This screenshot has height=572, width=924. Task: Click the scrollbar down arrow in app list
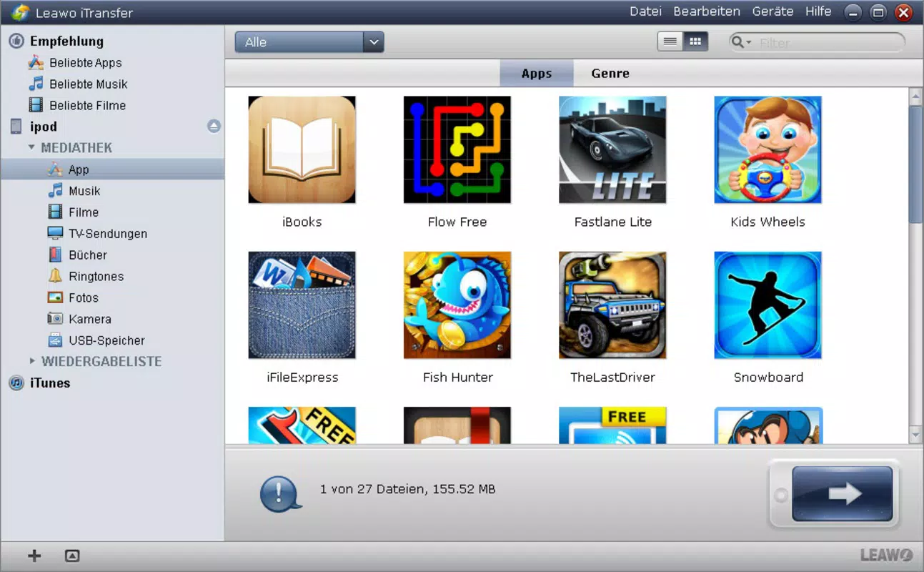click(x=916, y=434)
